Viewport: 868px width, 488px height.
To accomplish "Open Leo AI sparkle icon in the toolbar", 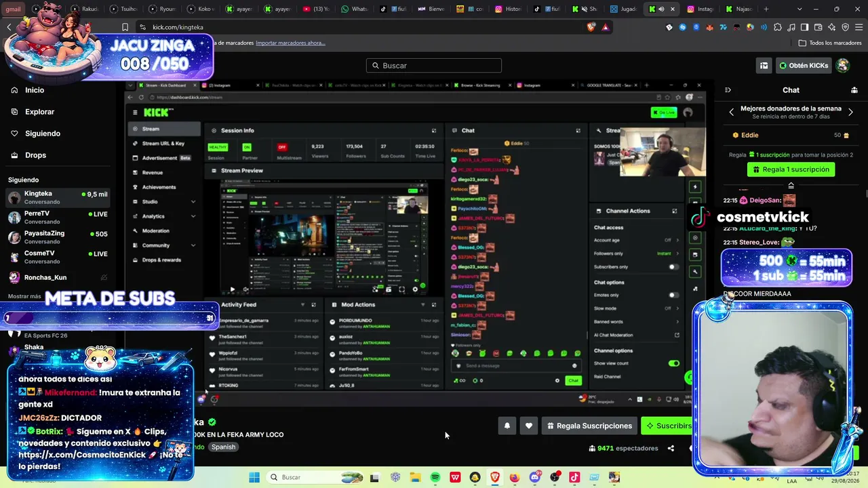I will point(832,27).
